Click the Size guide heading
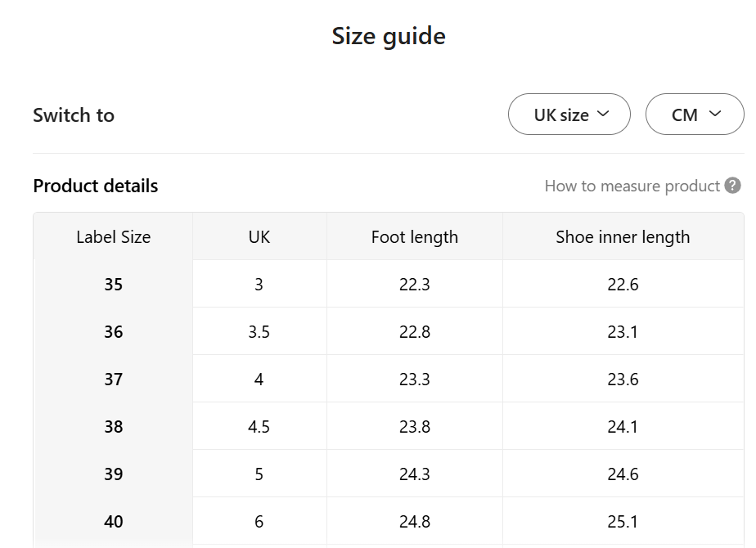Image resolution: width=756 pixels, height=548 pixels. pos(389,36)
